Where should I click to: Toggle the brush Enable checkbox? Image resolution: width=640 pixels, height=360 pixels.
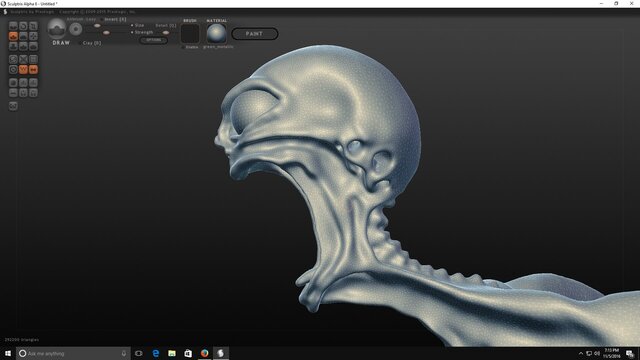click(x=183, y=47)
